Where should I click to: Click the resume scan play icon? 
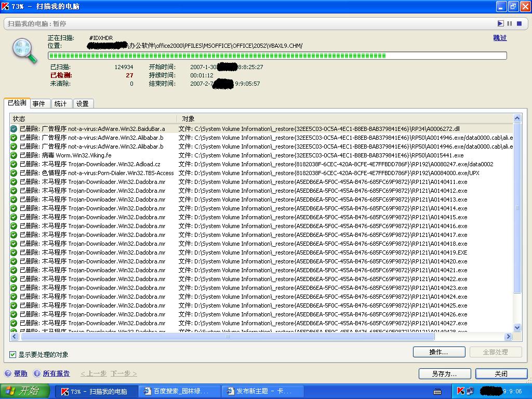[x=500, y=23]
